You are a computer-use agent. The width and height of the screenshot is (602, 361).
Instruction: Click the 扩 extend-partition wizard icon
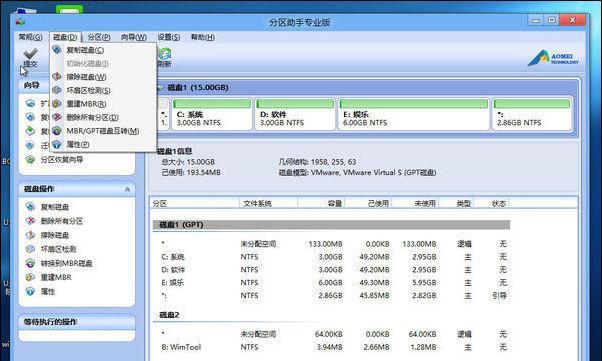click(x=30, y=104)
